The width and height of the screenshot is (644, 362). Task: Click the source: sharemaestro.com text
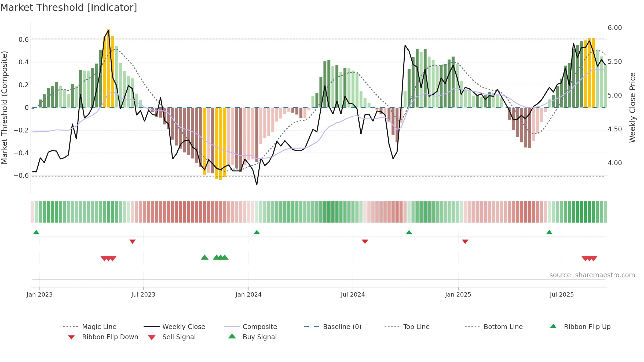click(x=592, y=275)
